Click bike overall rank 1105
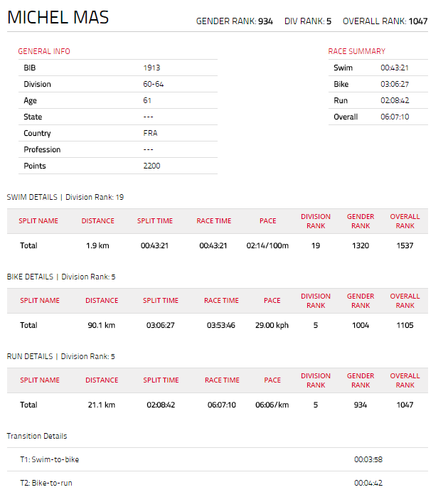The image size is (448, 502). point(405,325)
